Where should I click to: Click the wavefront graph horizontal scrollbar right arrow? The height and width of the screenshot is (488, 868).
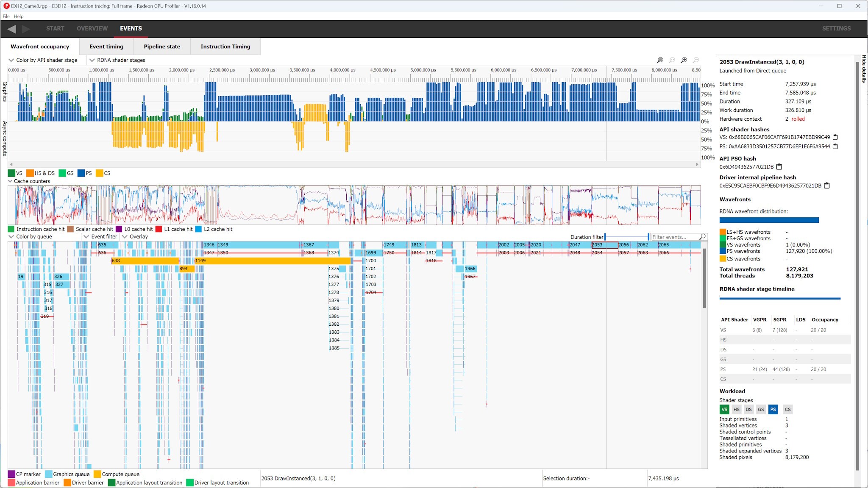pyautogui.click(x=697, y=164)
